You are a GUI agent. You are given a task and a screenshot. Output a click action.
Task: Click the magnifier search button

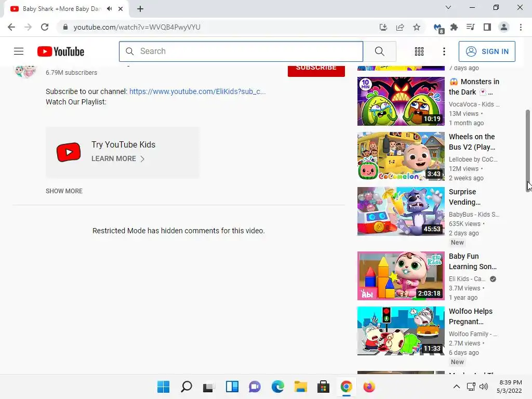pyautogui.click(x=380, y=51)
